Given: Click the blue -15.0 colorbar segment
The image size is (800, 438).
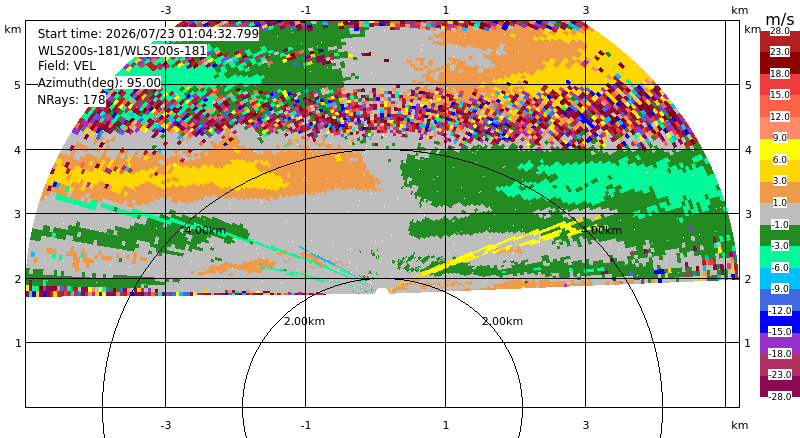Looking at the screenshot, I should 780,322.
